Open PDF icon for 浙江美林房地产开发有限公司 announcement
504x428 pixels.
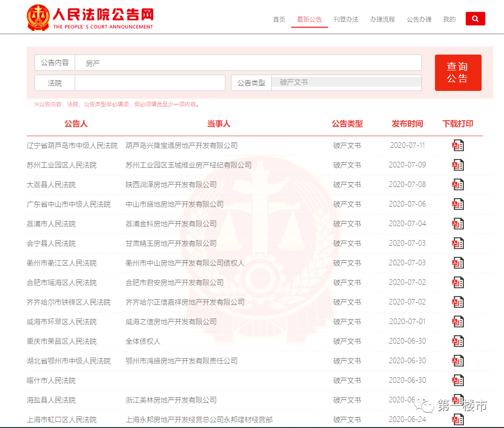458,400
